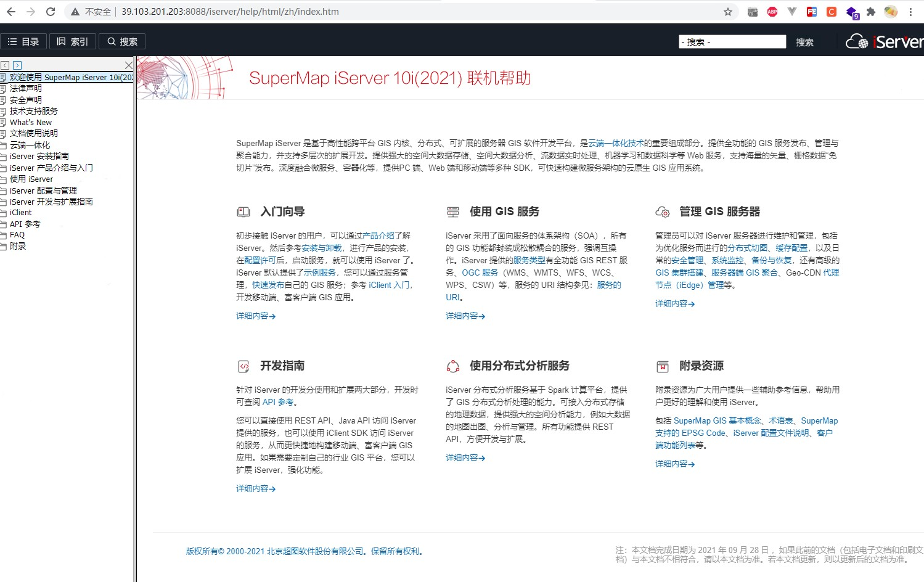924x582 pixels.
Task: Open the 备份与恢复 link
Action: pyautogui.click(x=772, y=260)
